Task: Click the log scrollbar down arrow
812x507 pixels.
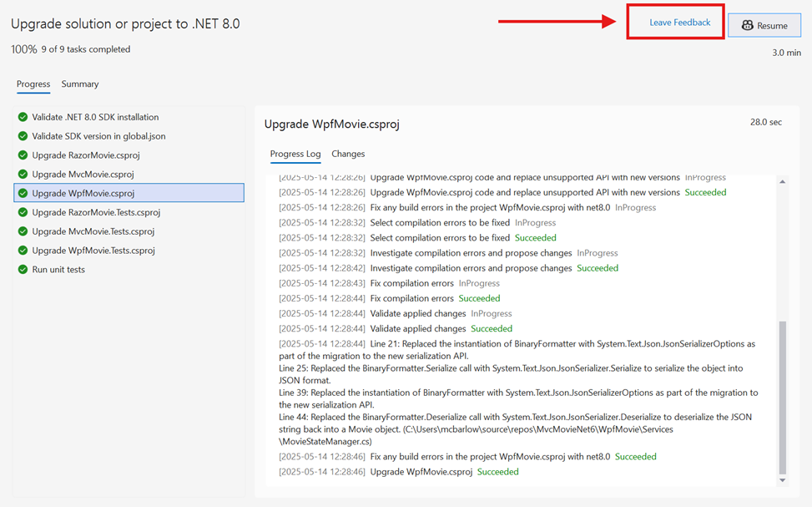Action: [x=782, y=480]
